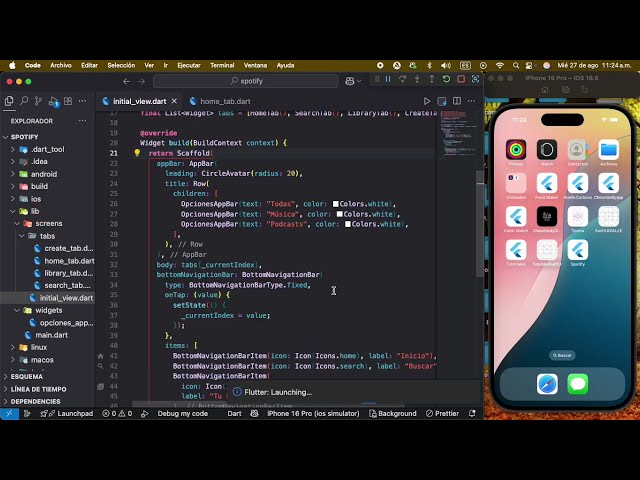Image resolution: width=640 pixels, height=480 pixels.
Task: Click the Colors.white swatch on line 26
Action: (336, 204)
